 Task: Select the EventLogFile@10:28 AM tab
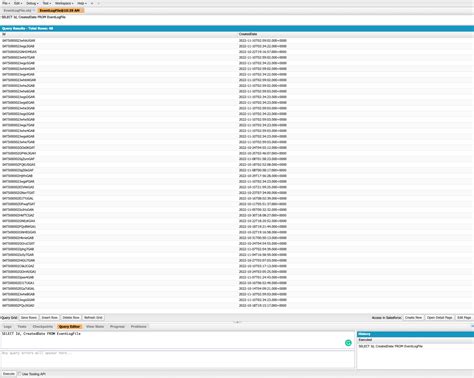point(60,10)
